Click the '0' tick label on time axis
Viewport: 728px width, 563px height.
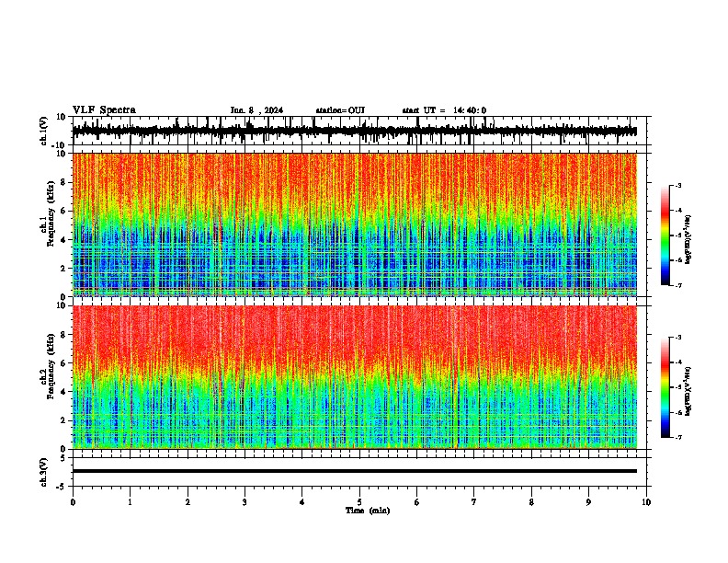(x=73, y=502)
